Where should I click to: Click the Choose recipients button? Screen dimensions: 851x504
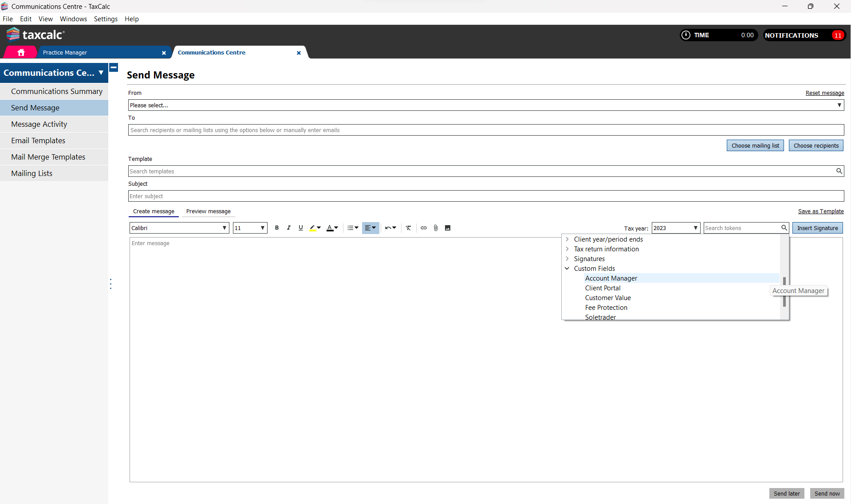click(816, 145)
